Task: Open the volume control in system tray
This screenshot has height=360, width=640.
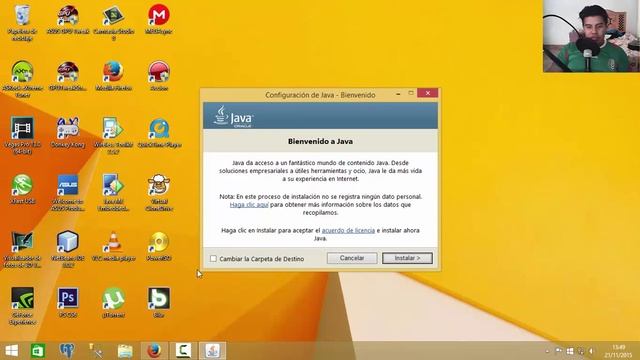Action: coord(591,351)
